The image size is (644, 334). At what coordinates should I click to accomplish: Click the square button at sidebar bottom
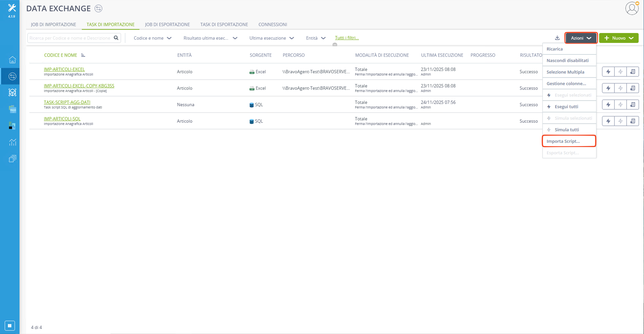click(x=10, y=325)
